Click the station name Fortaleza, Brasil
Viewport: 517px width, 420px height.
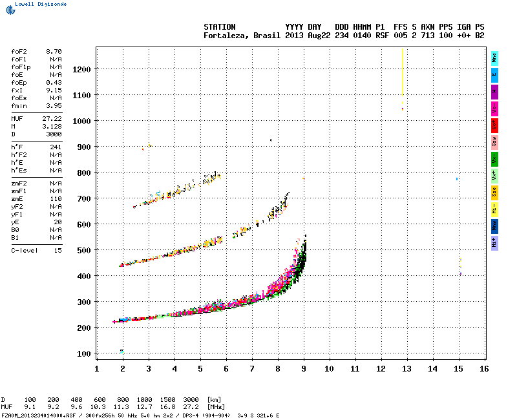242,36
